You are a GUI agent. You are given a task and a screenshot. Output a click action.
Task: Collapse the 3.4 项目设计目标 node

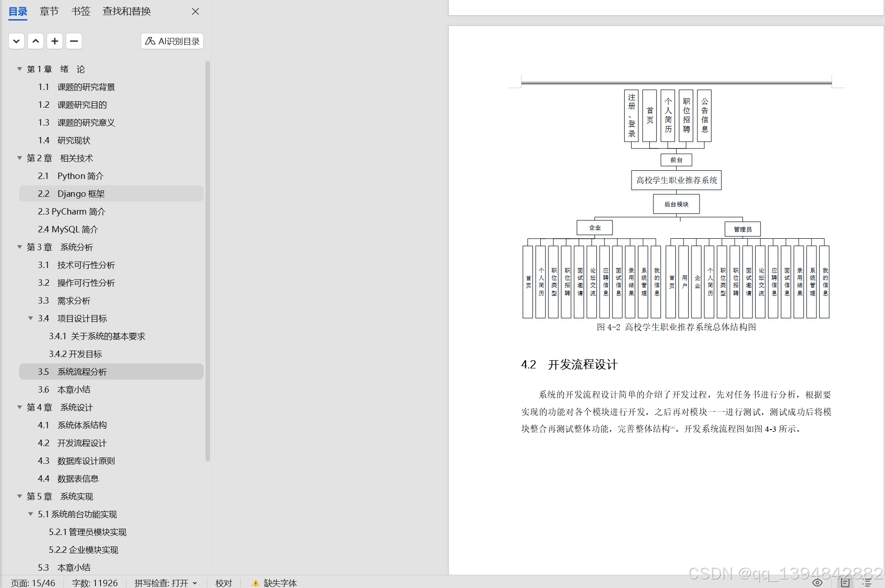pyautogui.click(x=31, y=318)
